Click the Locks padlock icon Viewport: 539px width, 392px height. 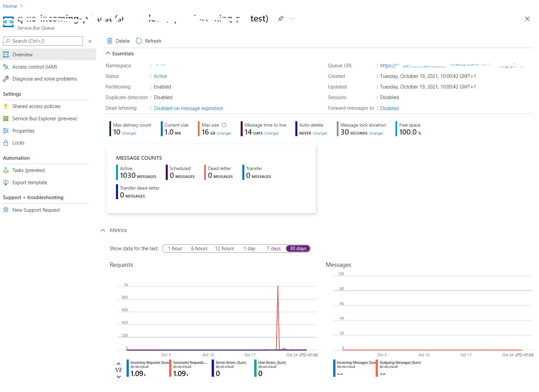[x=6, y=143]
